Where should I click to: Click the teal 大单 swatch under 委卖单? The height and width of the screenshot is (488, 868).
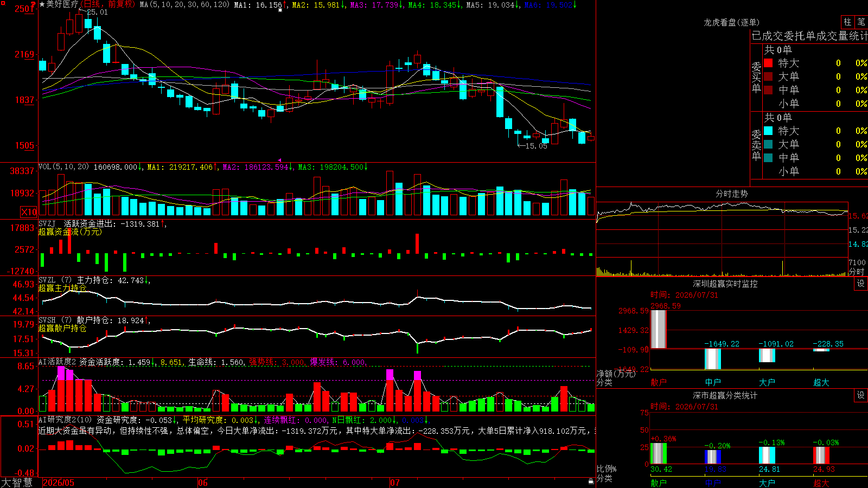[768, 144]
